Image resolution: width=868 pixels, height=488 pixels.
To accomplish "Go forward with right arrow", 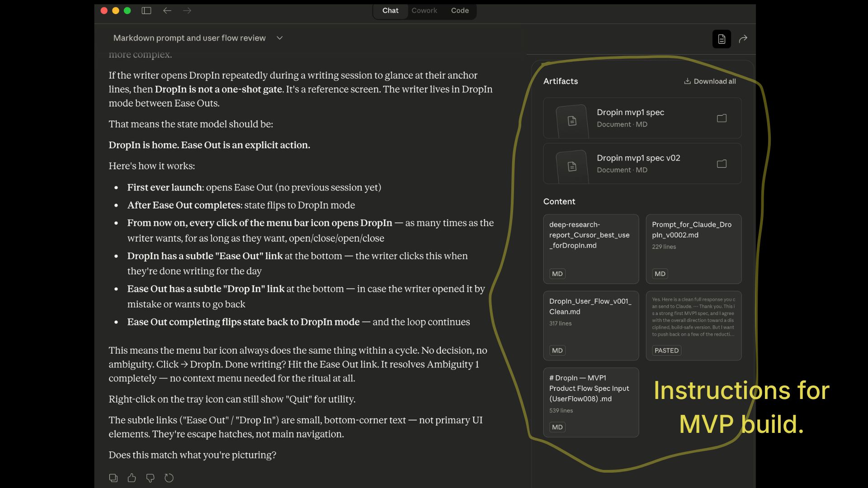I will point(187,10).
